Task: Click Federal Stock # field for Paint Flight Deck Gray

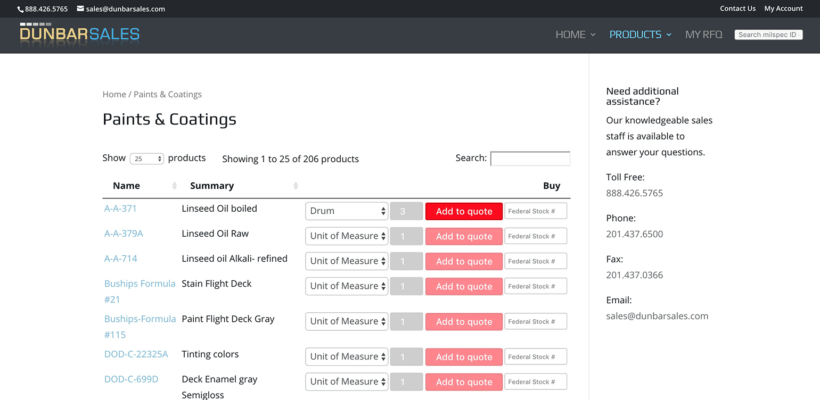Action: click(536, 322)
